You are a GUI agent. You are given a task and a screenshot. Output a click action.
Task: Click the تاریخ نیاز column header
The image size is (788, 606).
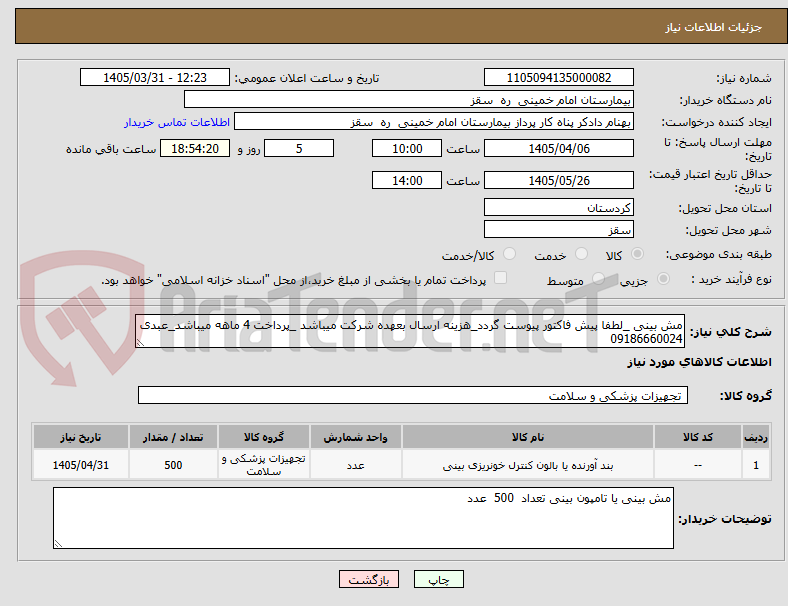[x=80, y=437]
